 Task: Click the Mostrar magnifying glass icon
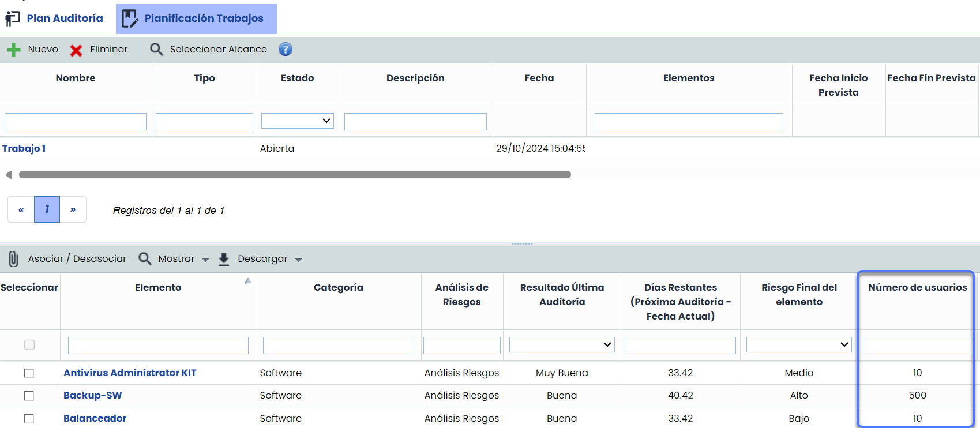coord(145,259)
